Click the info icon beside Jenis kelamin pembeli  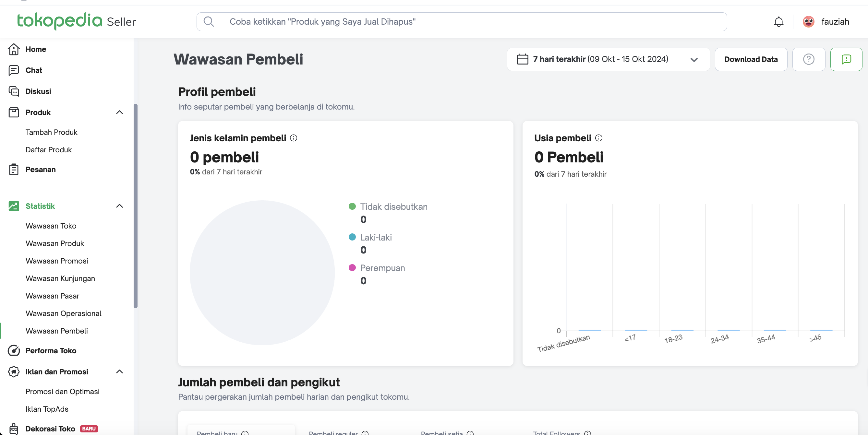click(294, 138)
